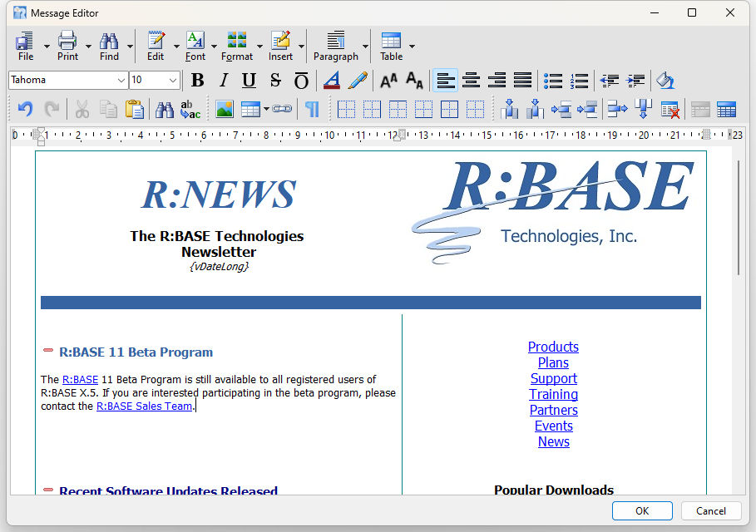Open the File menu

(26, 47)
